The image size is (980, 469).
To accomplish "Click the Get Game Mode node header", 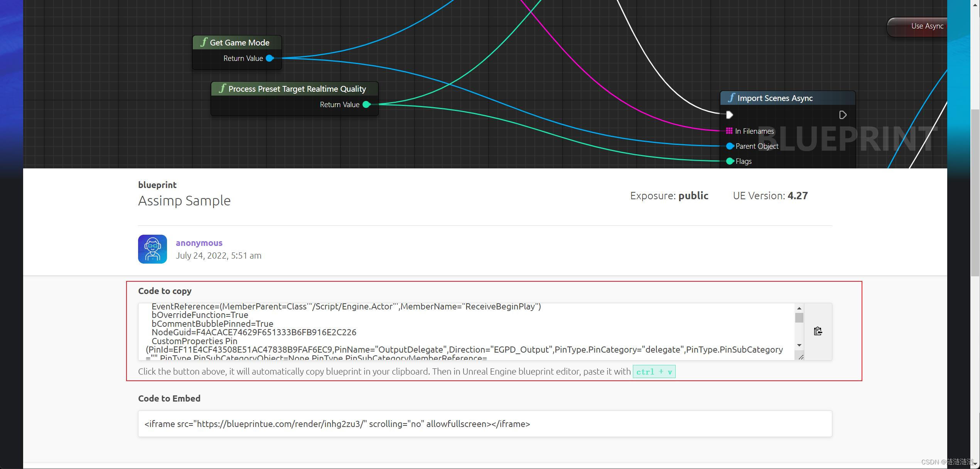I will 237,43.
